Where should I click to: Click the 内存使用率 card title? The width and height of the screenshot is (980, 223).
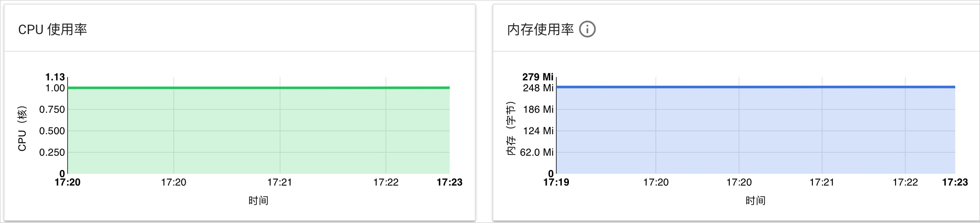(x=540, y=29)
